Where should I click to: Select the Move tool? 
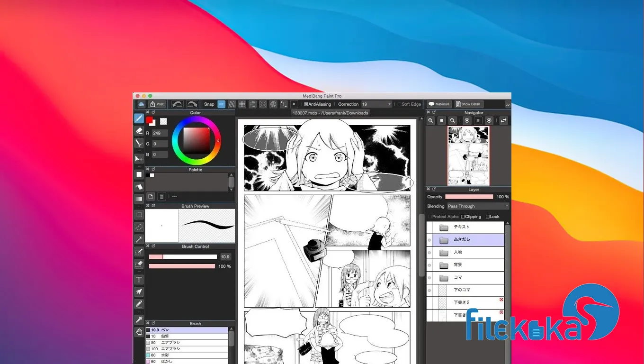139,158
